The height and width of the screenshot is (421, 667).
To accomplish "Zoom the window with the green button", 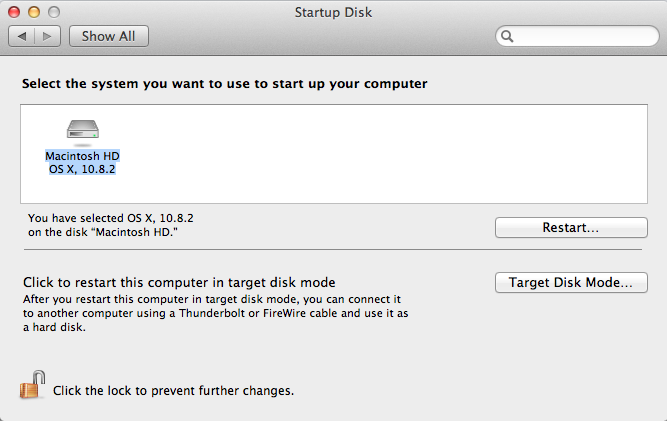I will [x=52, y=12].
